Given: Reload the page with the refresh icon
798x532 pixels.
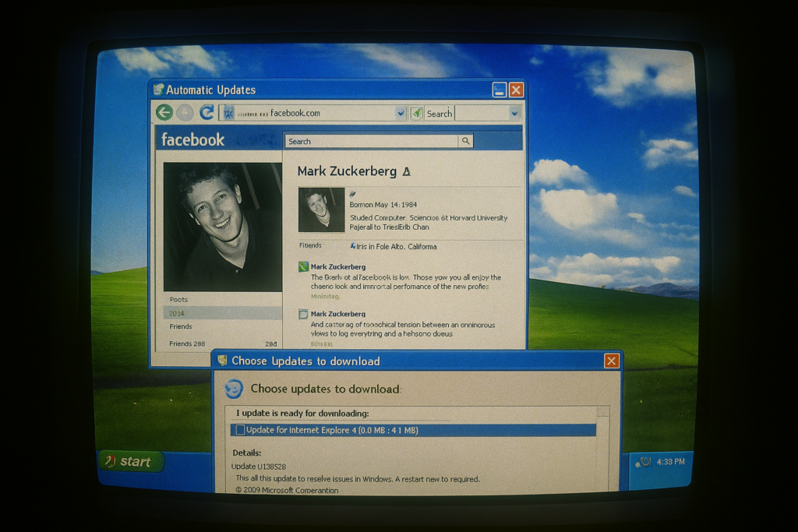Looking at the screenshot, I should coord(206,112).
